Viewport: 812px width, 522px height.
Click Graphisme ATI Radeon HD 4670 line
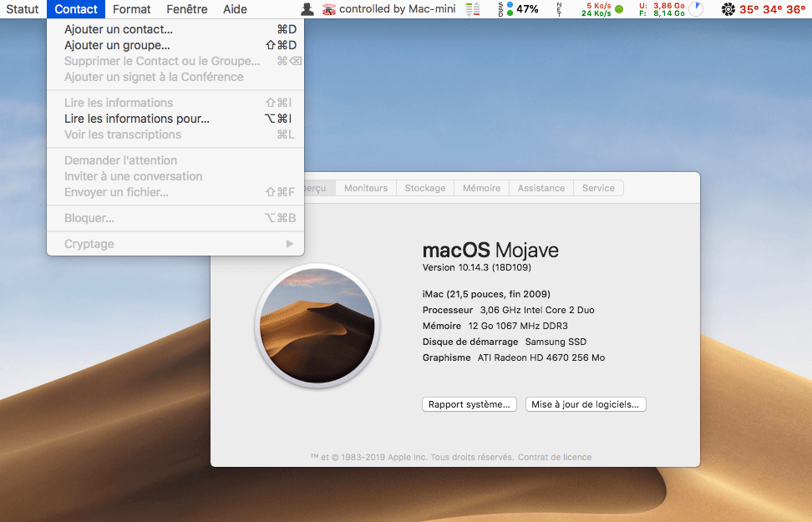click(x=513, y=357)
